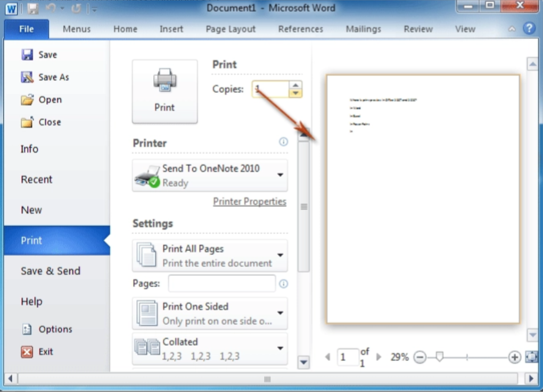Image resolution: width=543 pixels, height=392 pixels.
Task: Click the Printer Properties link
Action: 249,201
